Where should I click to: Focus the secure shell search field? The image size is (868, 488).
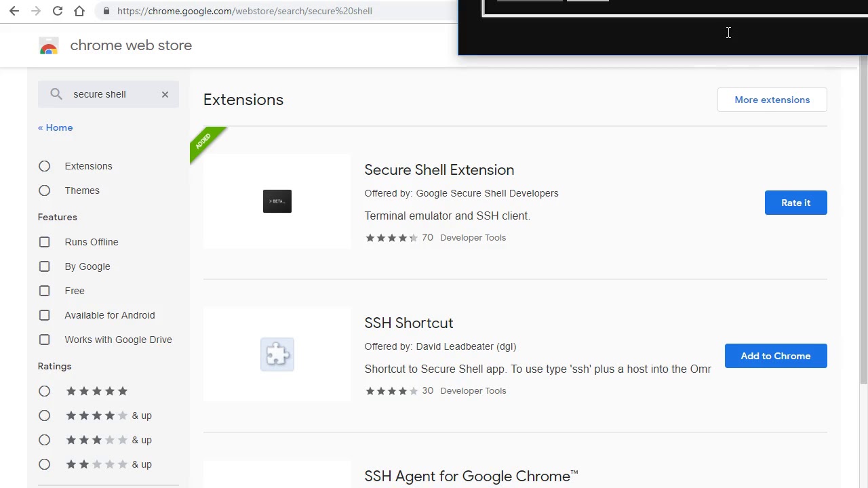click(x=108, y=94)
